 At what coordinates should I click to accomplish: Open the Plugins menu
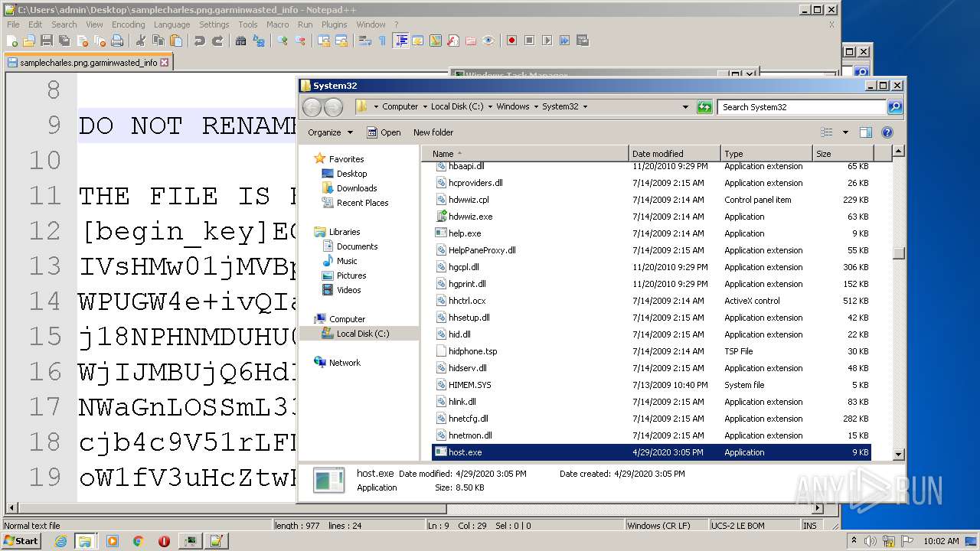[334, 24]
